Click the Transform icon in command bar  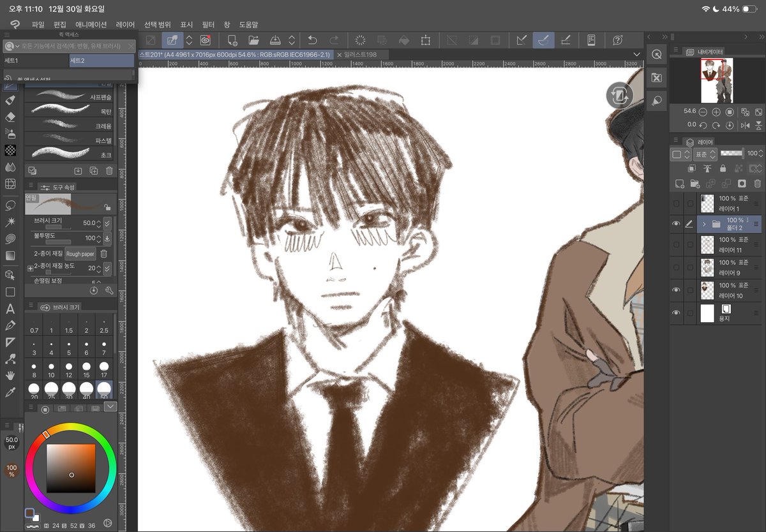[x=425, y=40]
